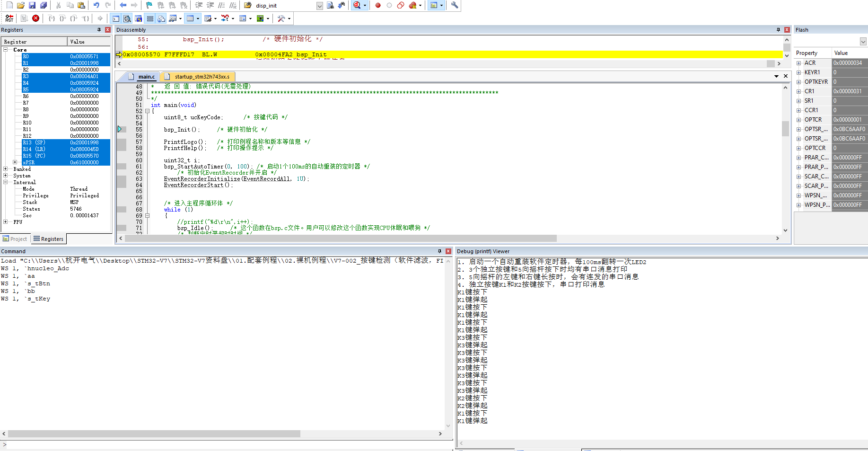Open the Disassembly Window icon
This screenshot has height=451, width=868.
point(127,18)
